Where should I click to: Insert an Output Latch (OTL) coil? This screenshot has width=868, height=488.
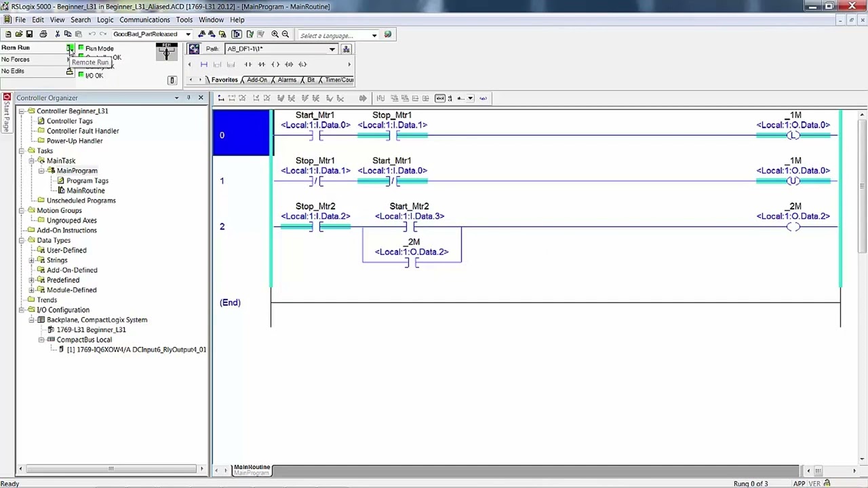coord(302,64)
